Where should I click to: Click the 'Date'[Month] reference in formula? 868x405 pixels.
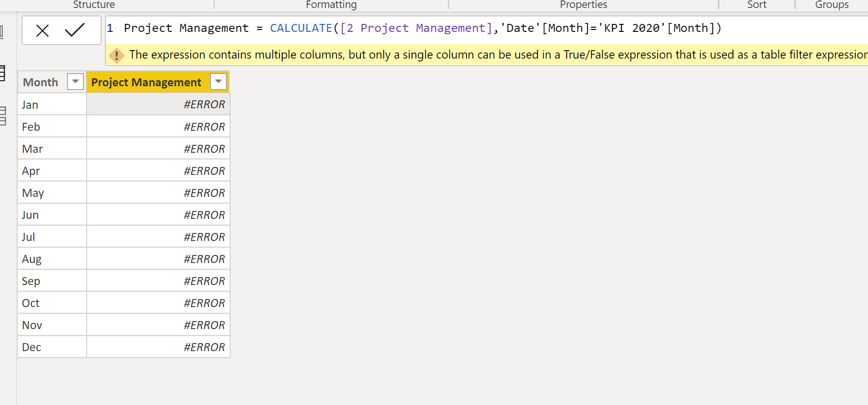click(x=545, y=28)
